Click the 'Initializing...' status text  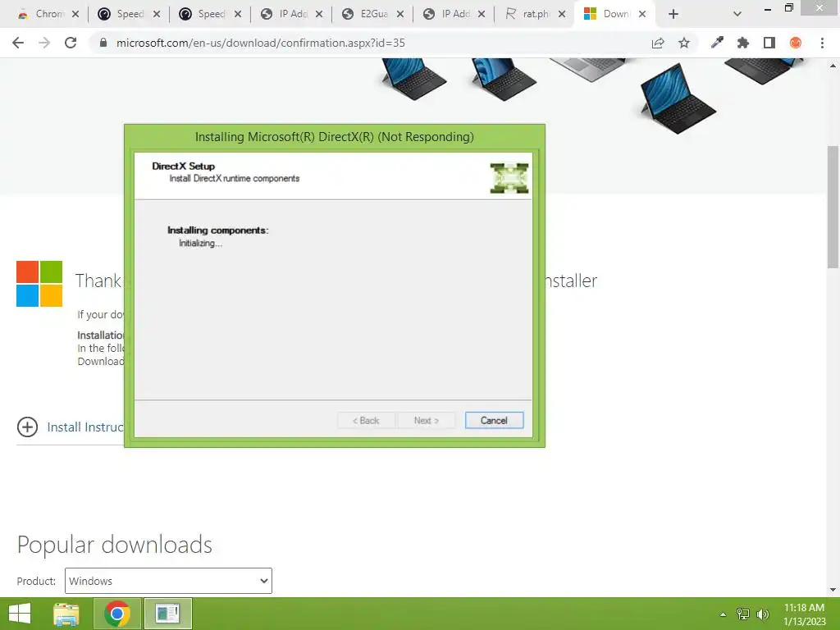(x=200, y=243)
